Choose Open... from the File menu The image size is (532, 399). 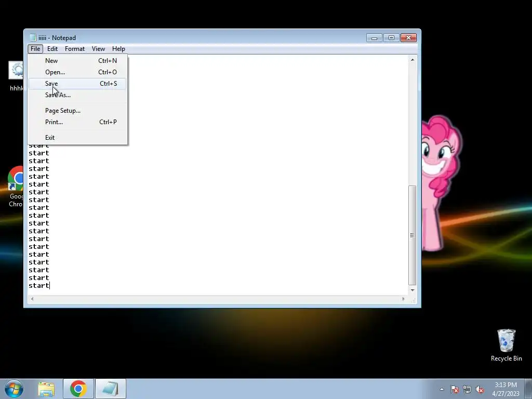click(x=77, y=72)
